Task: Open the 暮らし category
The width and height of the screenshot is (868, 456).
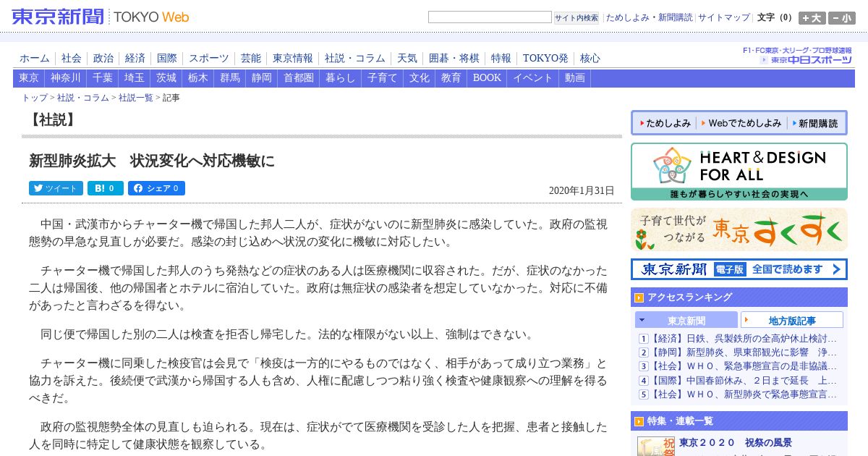Action: pyautogui.click(x=341, y=78)
